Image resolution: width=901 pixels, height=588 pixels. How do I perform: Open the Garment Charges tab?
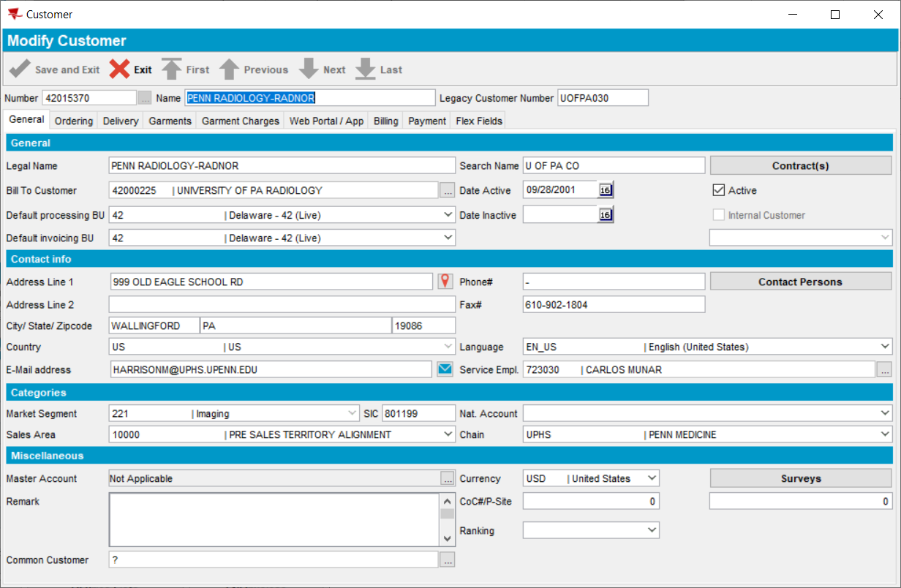click(240, 121)
